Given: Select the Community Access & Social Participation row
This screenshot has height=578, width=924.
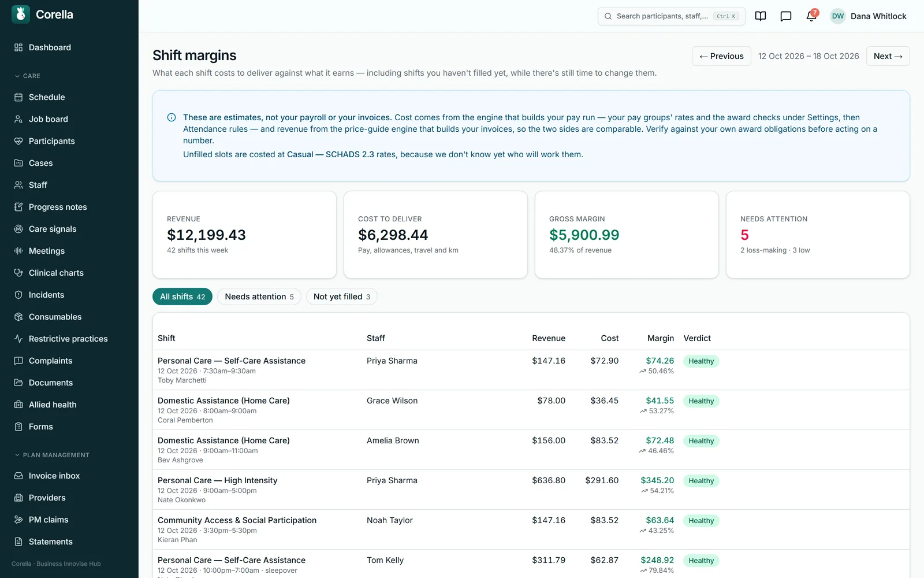Looking at the screenshot, I should [531, 529].
